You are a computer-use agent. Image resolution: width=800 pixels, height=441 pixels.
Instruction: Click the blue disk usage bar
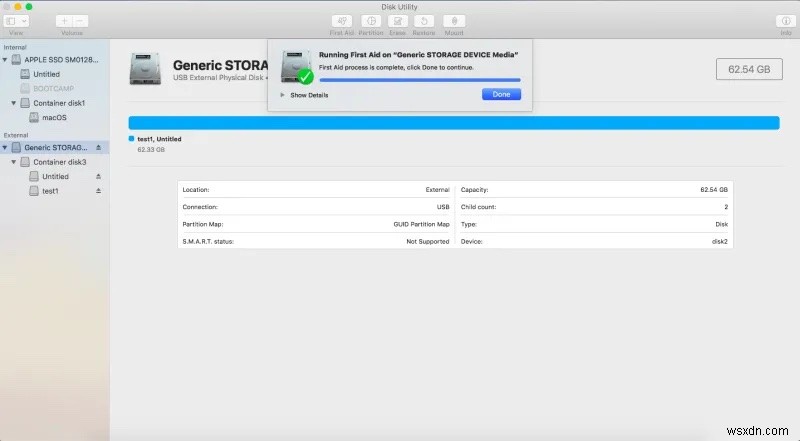pos(454,122)
